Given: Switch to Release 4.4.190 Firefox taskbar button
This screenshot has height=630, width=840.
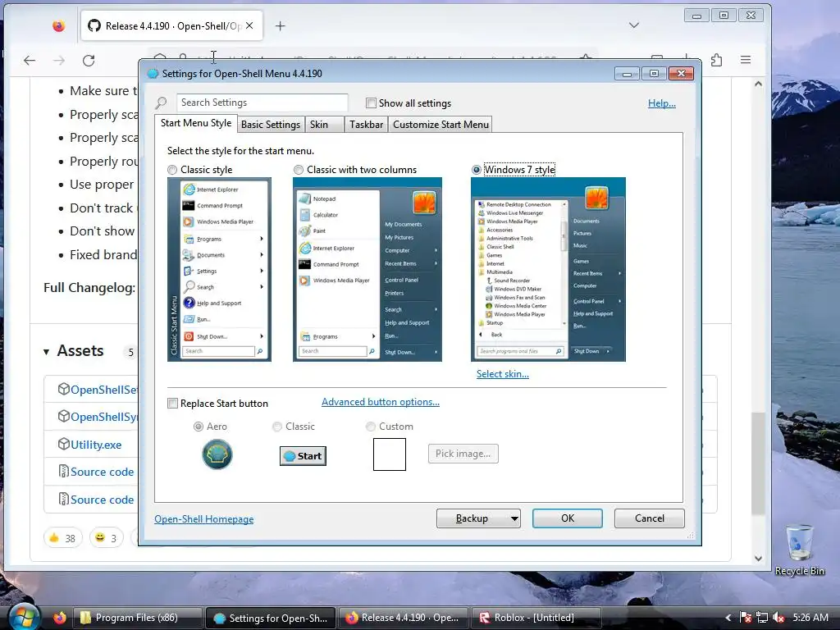Looking at the screenshot, I should coord(403,618).
